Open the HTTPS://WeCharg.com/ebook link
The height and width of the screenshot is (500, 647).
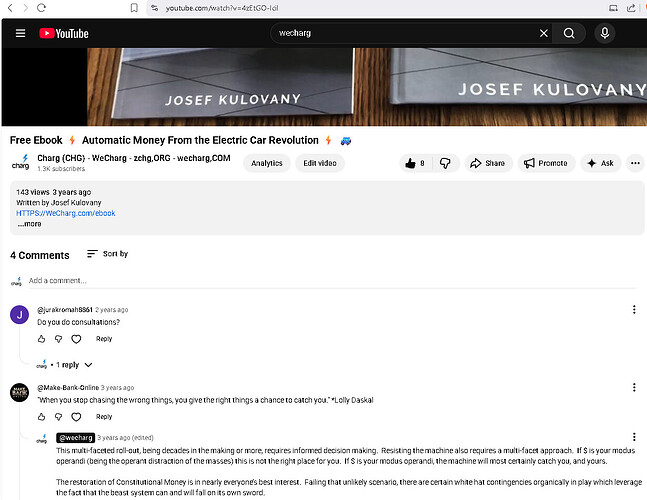(66, 213)
